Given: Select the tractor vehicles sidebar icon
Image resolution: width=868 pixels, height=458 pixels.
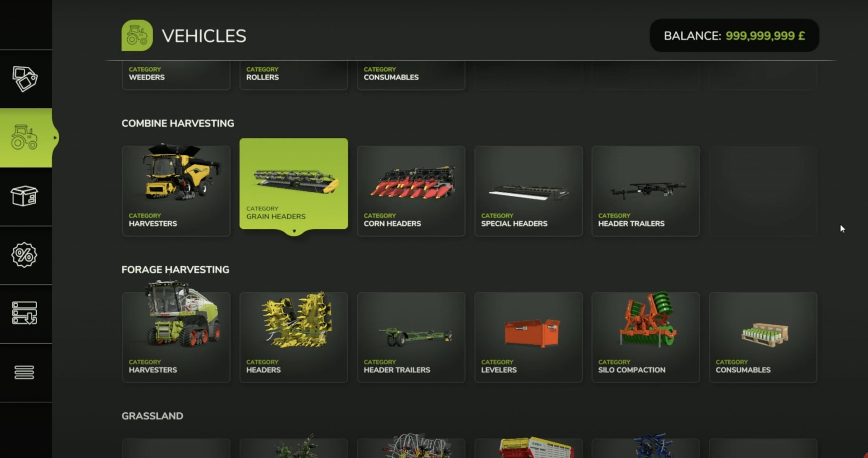Looking at the screenshot, I should click(24, 137).
